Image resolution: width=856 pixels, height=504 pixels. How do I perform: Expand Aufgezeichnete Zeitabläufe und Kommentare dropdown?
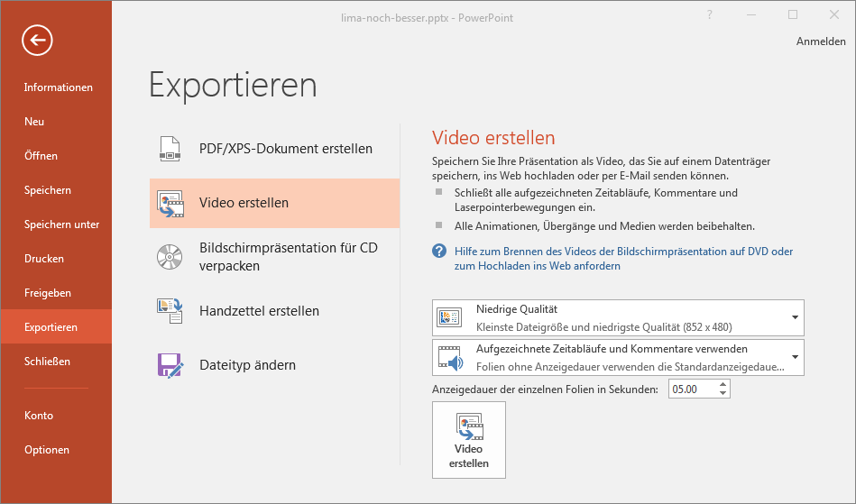coord(618,357)
